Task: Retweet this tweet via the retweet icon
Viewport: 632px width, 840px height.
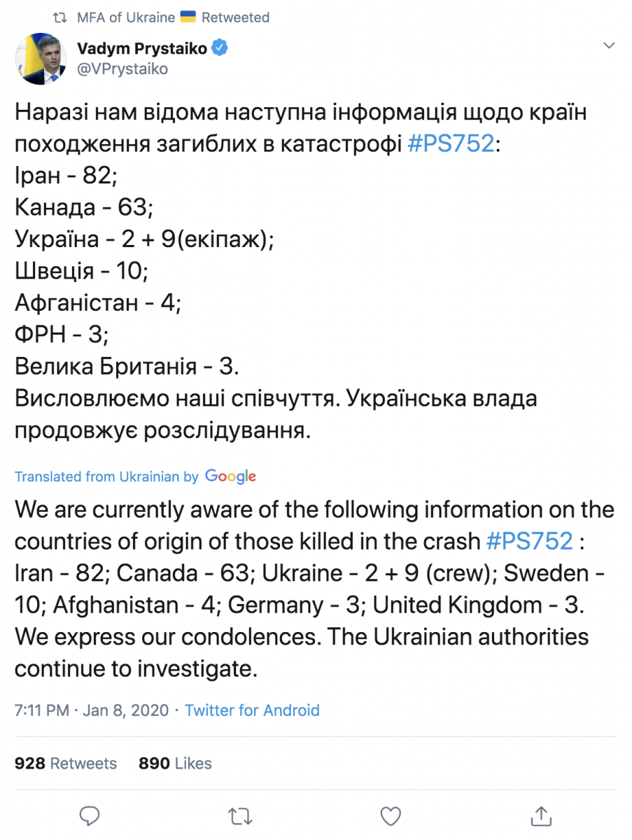Action: click(239, 815)
